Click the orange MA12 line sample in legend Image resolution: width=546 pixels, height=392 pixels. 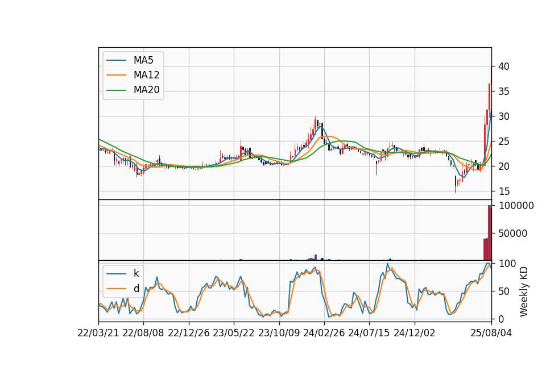pyautogui.click(x=116, y=75)
